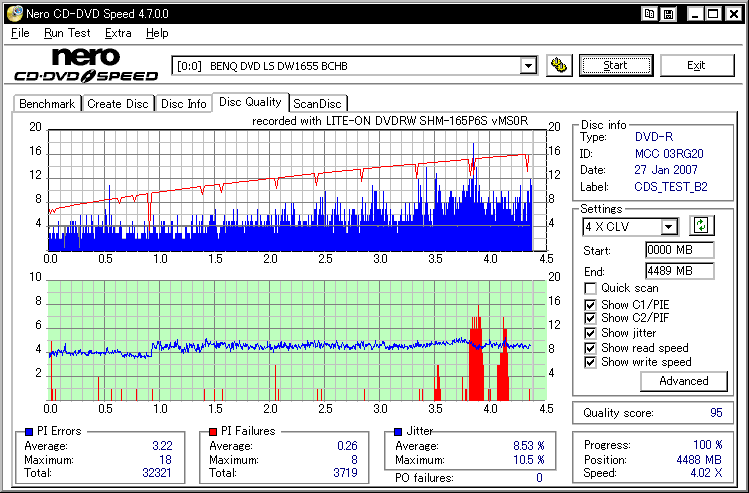The width and height of the screenshot is (749, 493).
Task: Click the save floppy disk icon
Action: pyautogui.click(x=667, y=13)
